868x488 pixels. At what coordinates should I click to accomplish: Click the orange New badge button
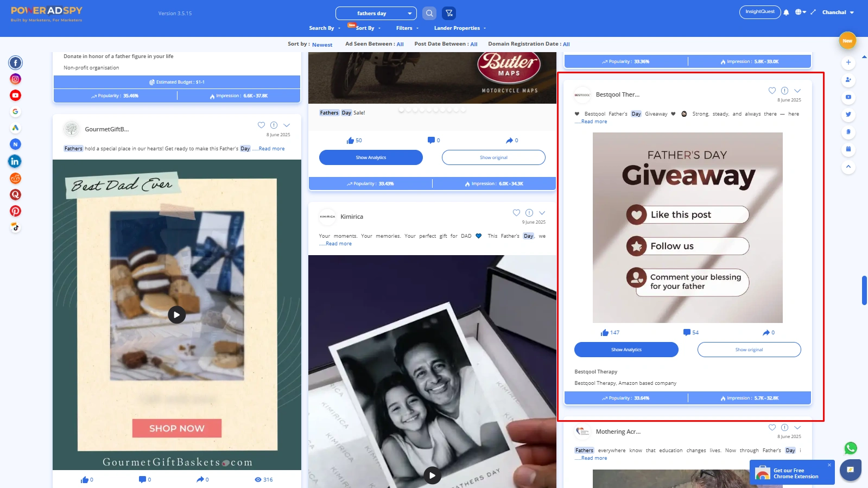[x=847, y=41]
